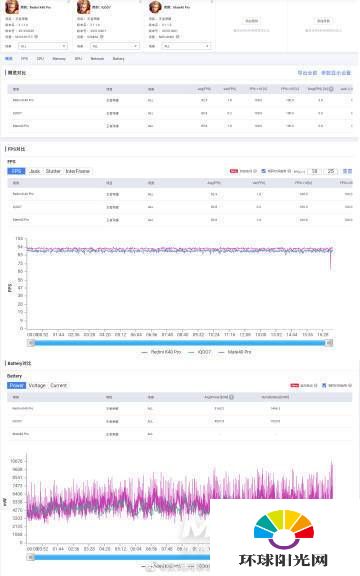360x576 pixels.
Task: Open the scene dropdown for Mate40 Pro
Action: coord(187,46)
